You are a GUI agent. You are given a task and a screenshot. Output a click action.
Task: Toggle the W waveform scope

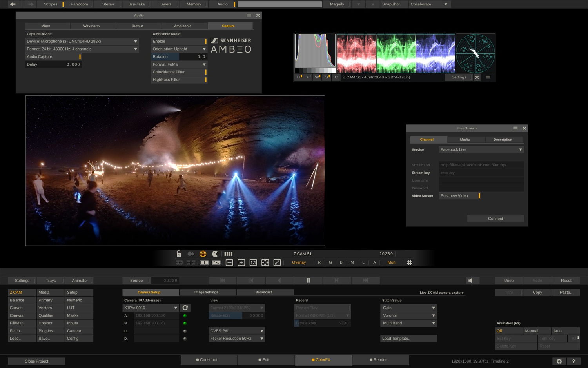pyautogui.click(x=318, y=77)
